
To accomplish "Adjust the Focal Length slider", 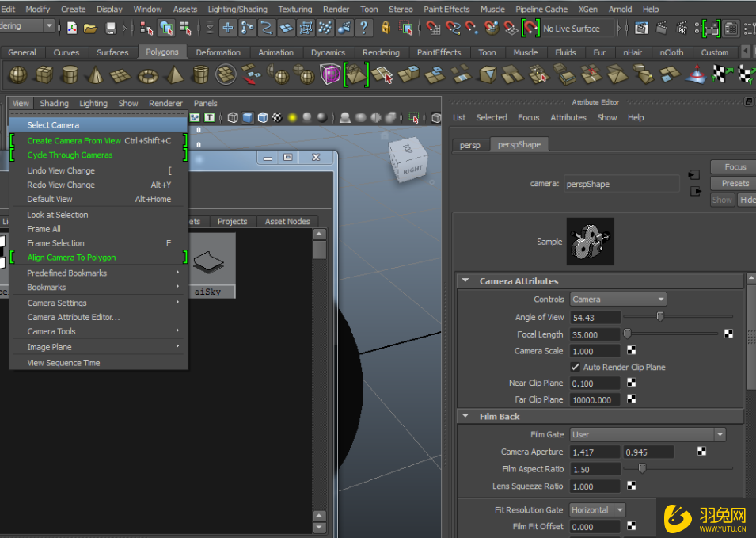I will pyautogui.click(x=627, y=333).
